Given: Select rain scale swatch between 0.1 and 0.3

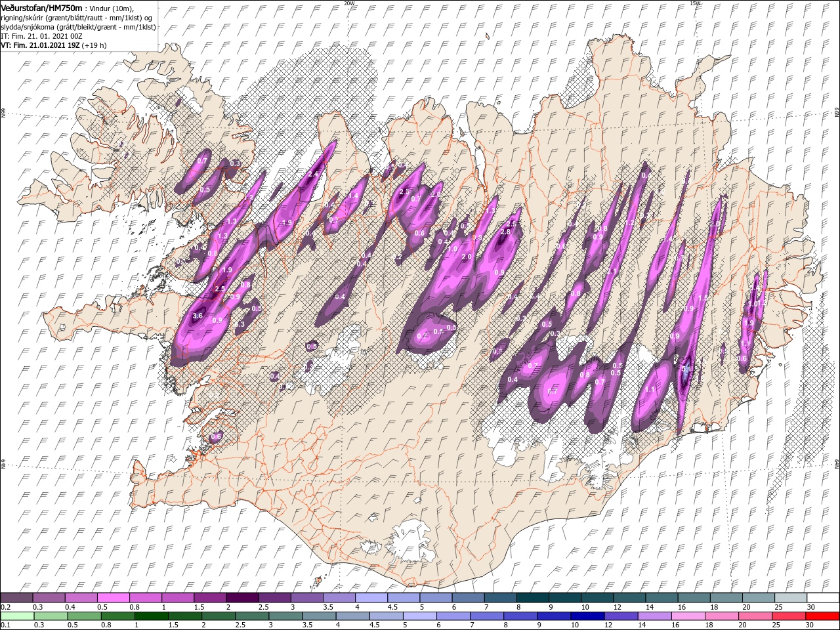Looking at the screenshot, I should (x=17, y=616).
